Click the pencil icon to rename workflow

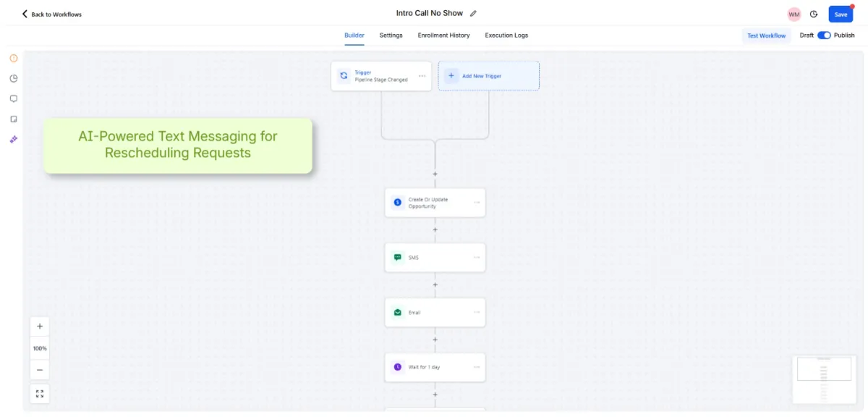point(473,14)
